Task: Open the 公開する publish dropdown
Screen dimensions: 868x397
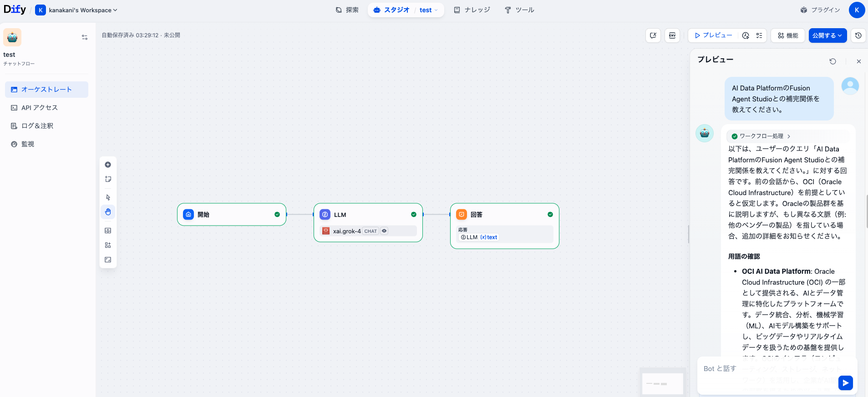Action: 827,35
